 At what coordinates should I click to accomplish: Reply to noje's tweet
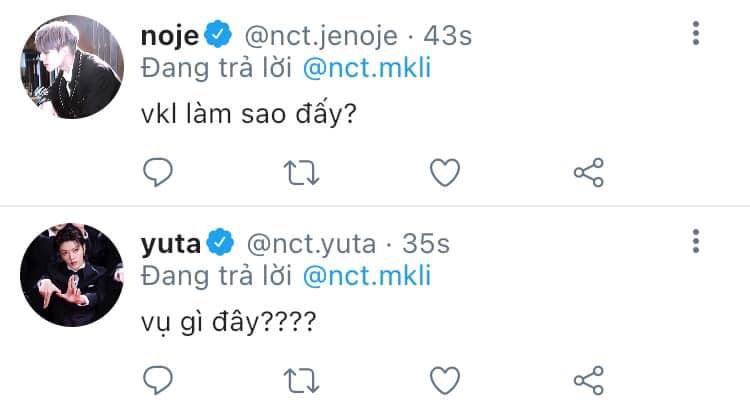[x=158, y=172]
